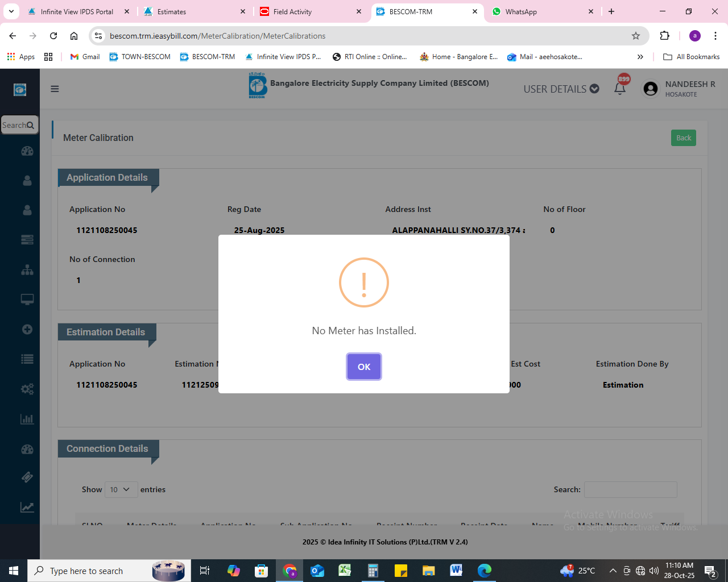The width and height of the screenshot is (728, 582).
Task: Open the browser Extensions menu
Action: click(664, 36)
